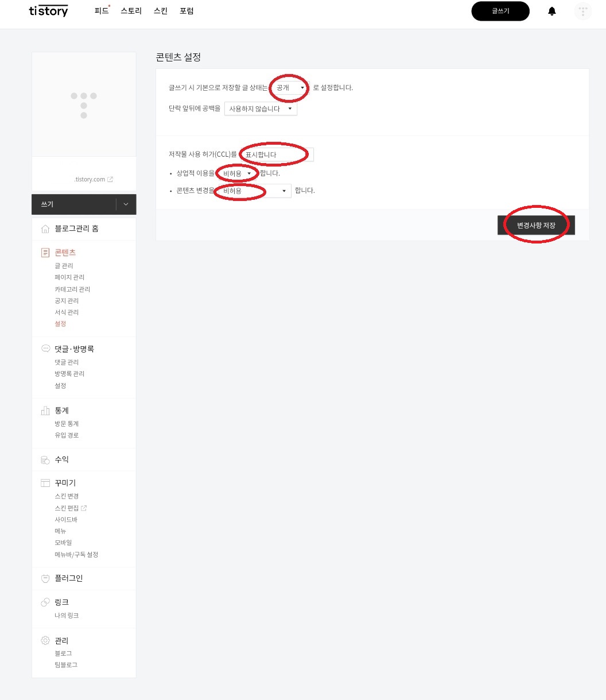Click the tistory logo

click(48, 11)
